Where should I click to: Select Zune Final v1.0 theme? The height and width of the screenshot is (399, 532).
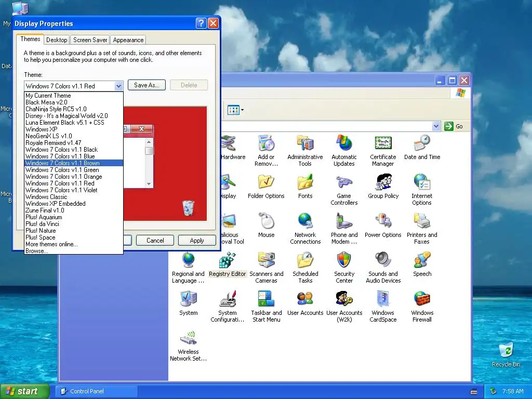coord(74,210)
